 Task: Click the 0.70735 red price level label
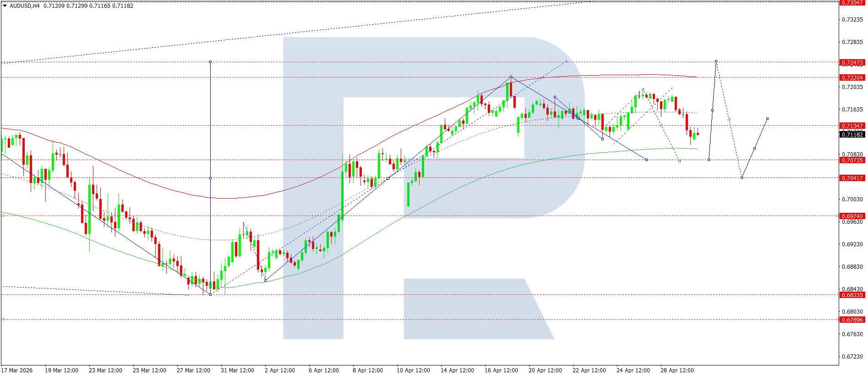(x=852, y=160)
